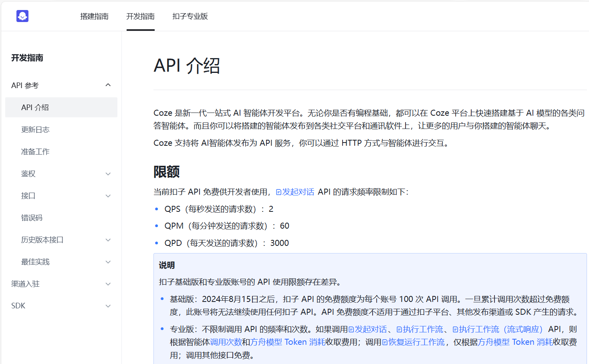Click doc icon before 发起对话 in 专业版 note
This screenshot has height=364, width=589.
point(351,330)
